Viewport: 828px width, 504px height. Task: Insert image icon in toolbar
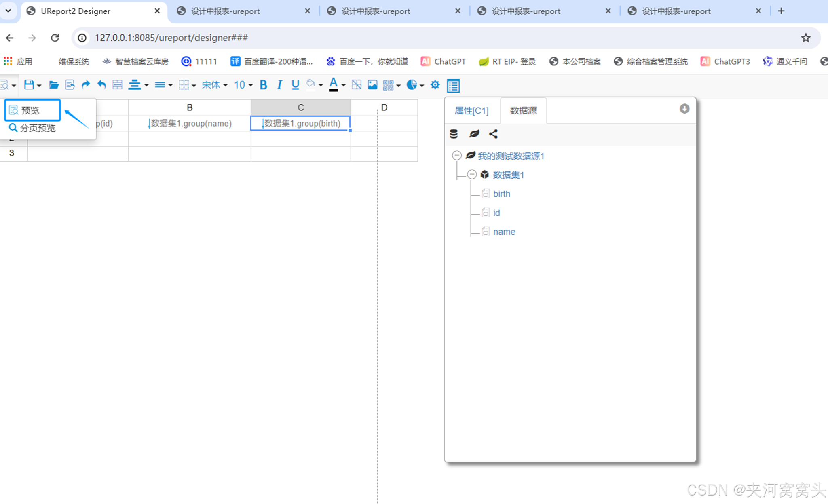tap(372, 85)
